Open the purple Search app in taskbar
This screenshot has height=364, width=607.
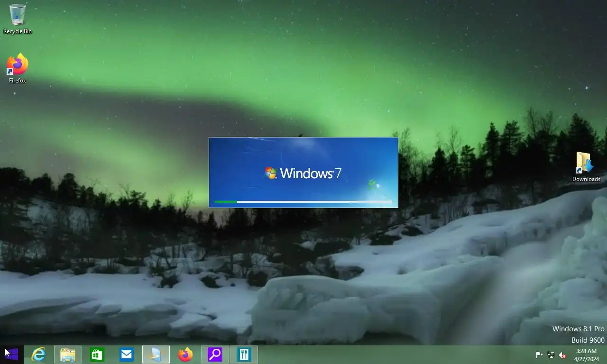click(x=215, y=355)
